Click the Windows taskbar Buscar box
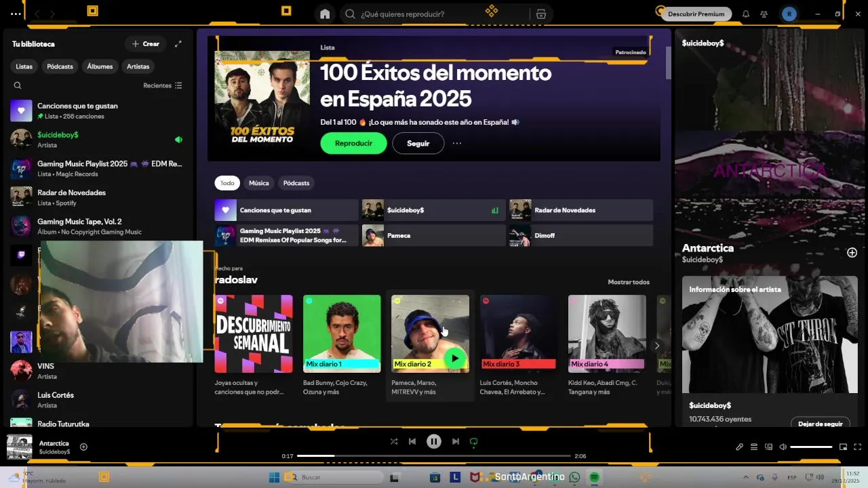Viewport: 868px width, 488px height. pyautogui.click(x=332, y=477)
